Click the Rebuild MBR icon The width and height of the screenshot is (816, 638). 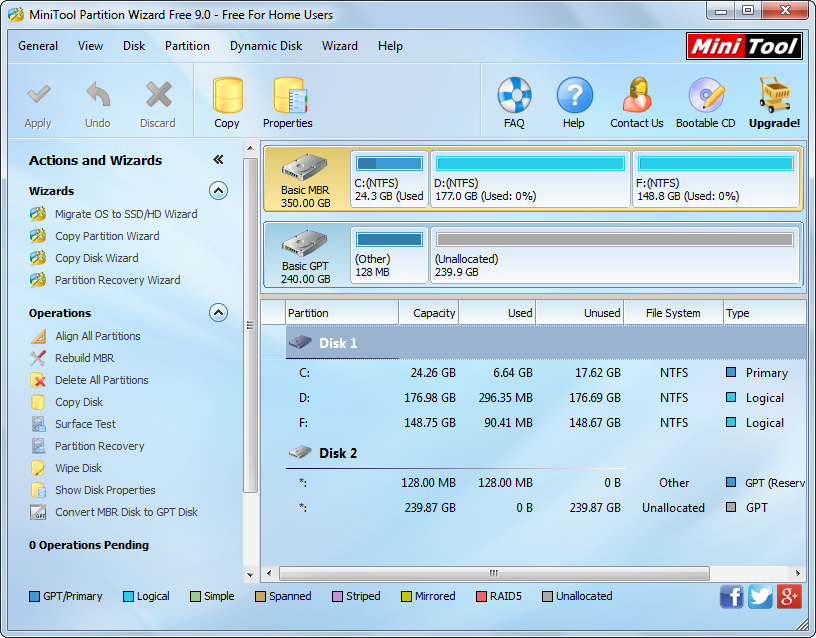click(x=38, y=358)
